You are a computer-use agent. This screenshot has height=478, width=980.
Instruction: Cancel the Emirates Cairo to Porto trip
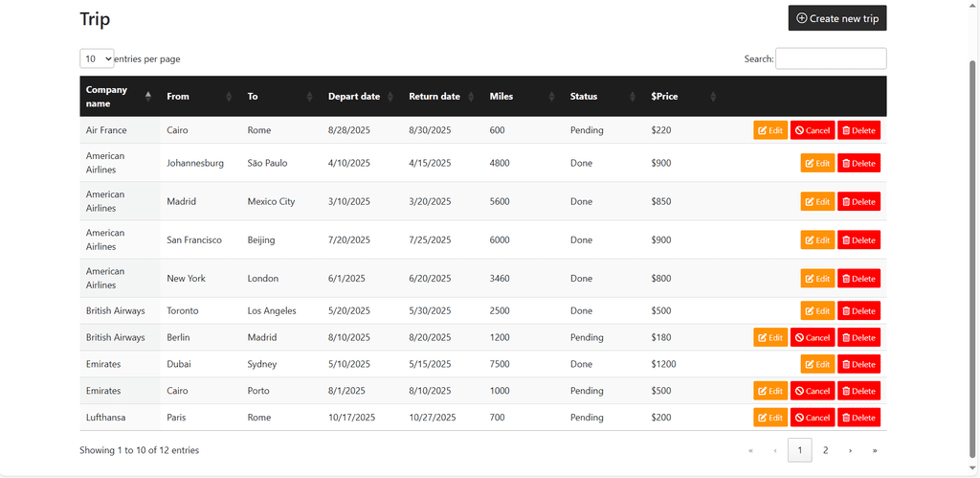[812, 391]
